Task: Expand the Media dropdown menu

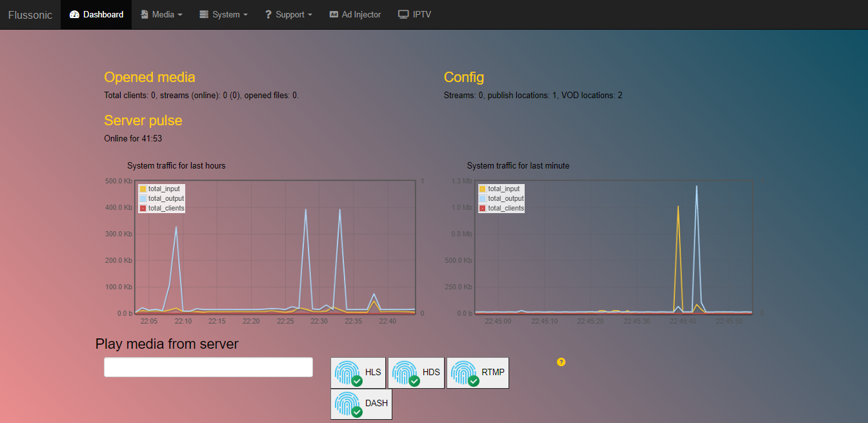Action: point(161,14)
